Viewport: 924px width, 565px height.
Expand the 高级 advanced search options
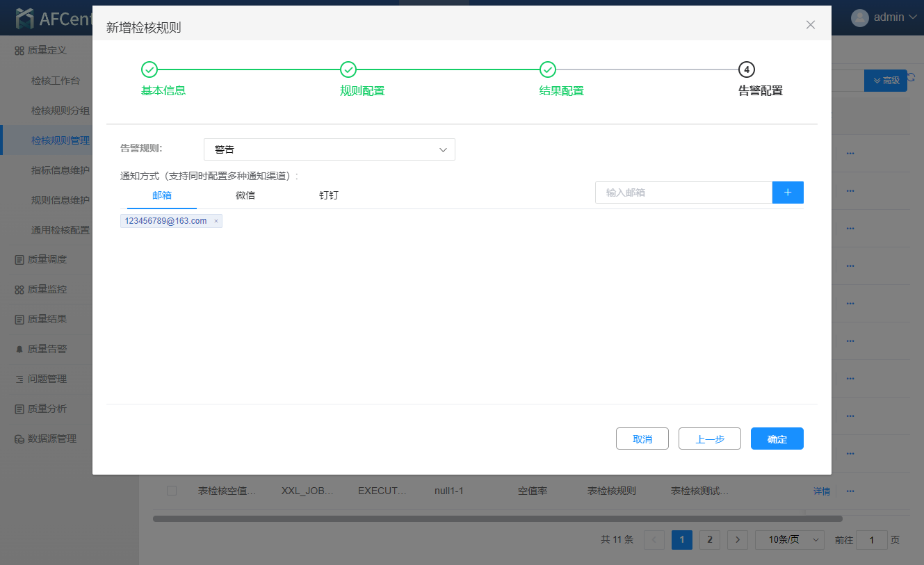coord(885,81)
